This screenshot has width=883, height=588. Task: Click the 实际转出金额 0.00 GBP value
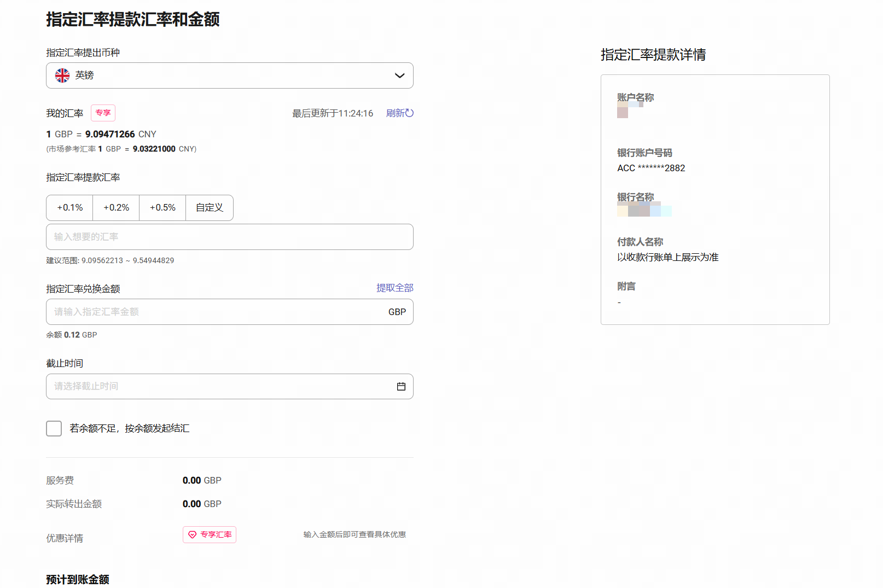click(x=202, y=504)
